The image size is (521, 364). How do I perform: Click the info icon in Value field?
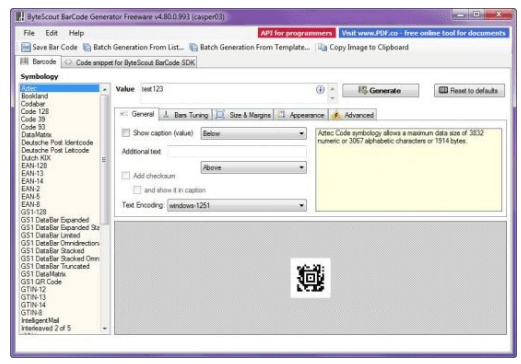[x=320, y=89]
